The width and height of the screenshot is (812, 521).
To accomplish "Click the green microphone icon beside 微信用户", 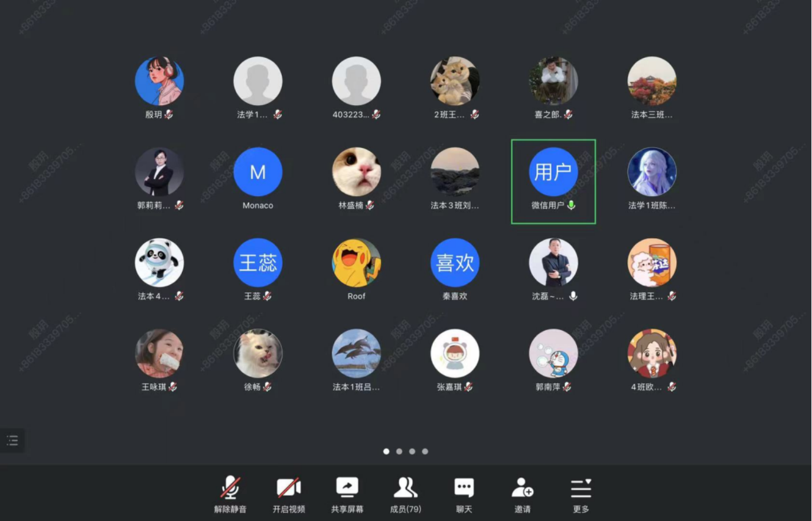I will click(x=571, y=205).
